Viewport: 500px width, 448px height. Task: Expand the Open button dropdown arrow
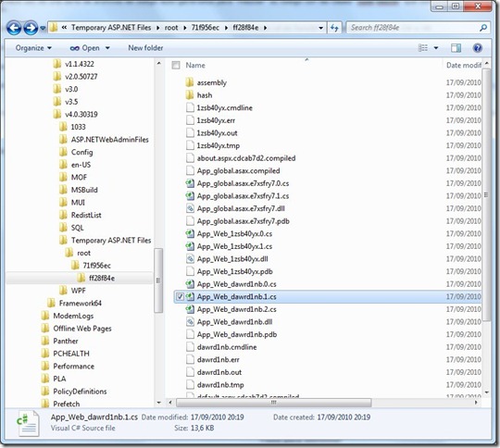(x=107, y=48)
